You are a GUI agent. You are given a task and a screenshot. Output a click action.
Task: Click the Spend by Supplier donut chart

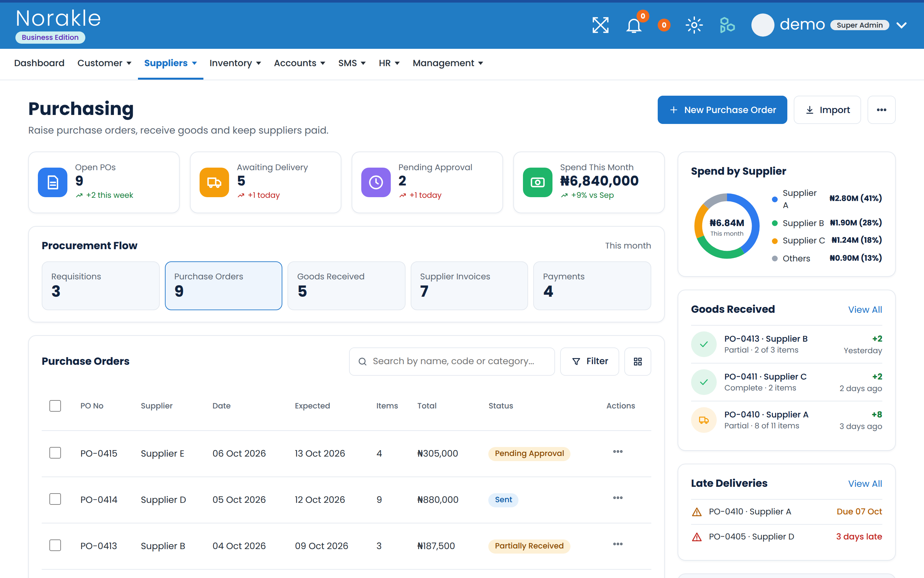[727, 226]
